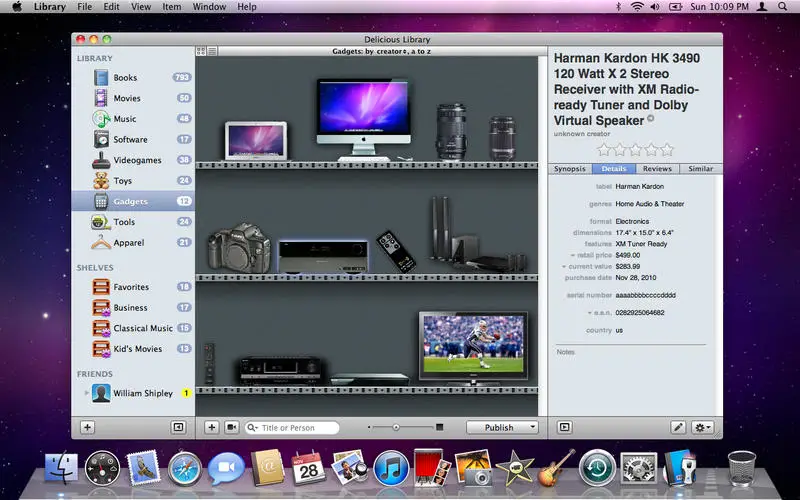Select the Toys library
Screen dimensions: 800x500
(133, 181)
